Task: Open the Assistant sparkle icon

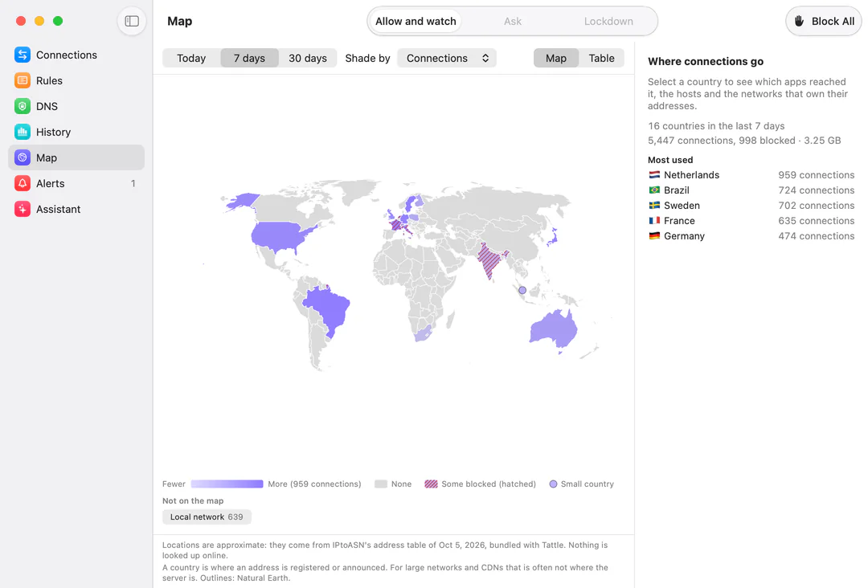Action: (23, 209)
